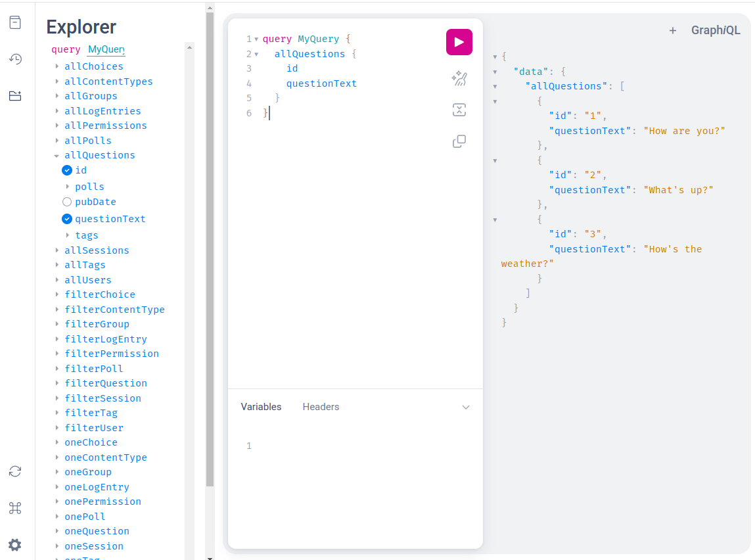Select the filterTag tree item
The image size is (755, 560).
91,413
